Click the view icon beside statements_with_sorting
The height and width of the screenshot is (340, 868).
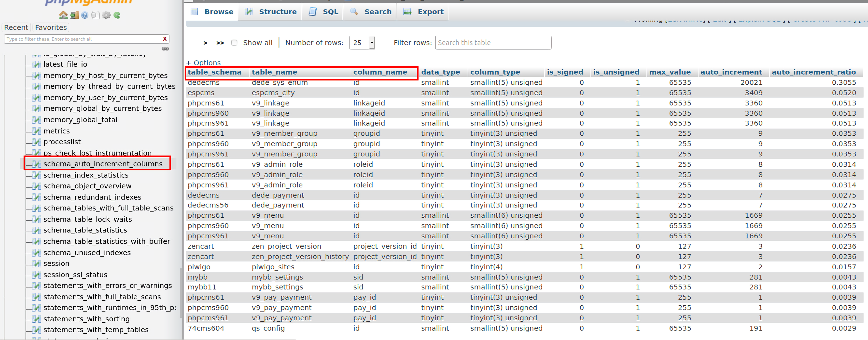(x=36, y=319)
